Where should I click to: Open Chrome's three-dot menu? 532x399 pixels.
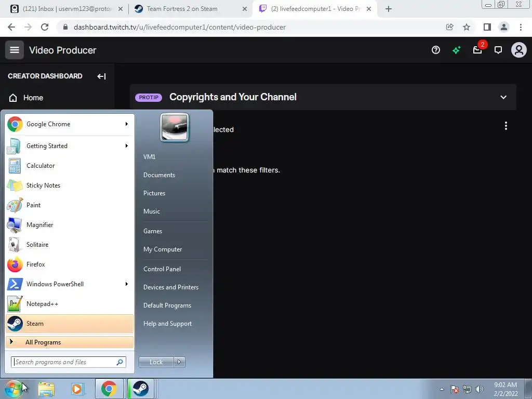pos(521,27)
